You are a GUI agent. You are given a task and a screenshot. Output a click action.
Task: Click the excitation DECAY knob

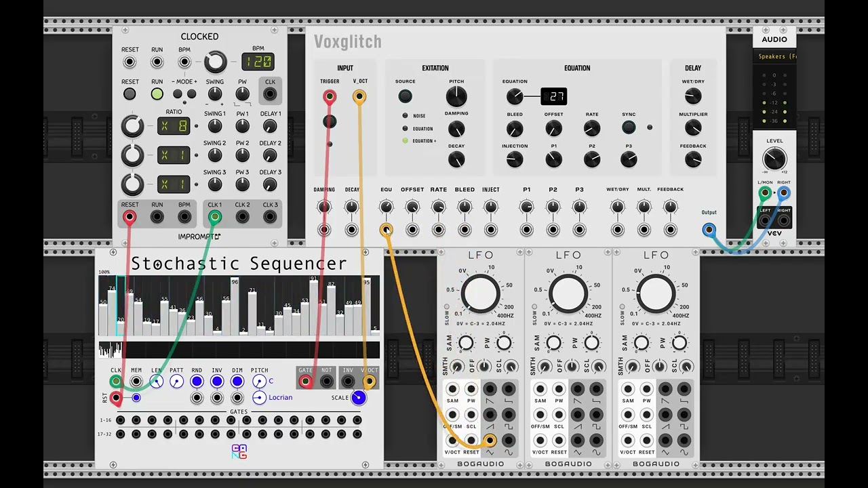coord(456,160)
